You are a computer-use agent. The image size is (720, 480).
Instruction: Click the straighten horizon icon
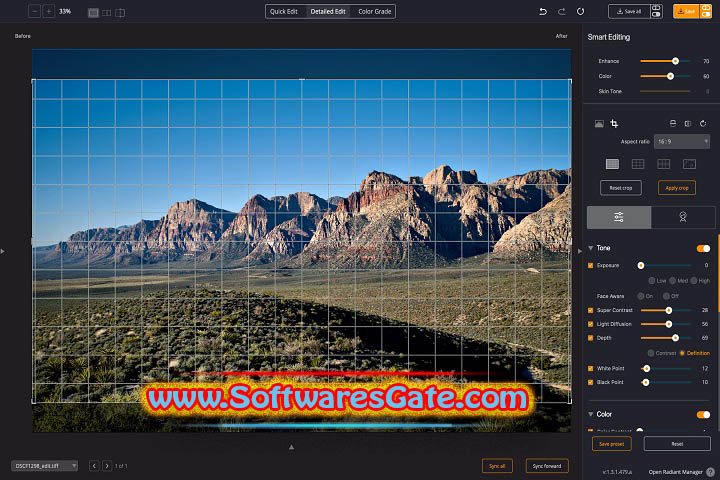pyautogui.click(x=673, y=124)
